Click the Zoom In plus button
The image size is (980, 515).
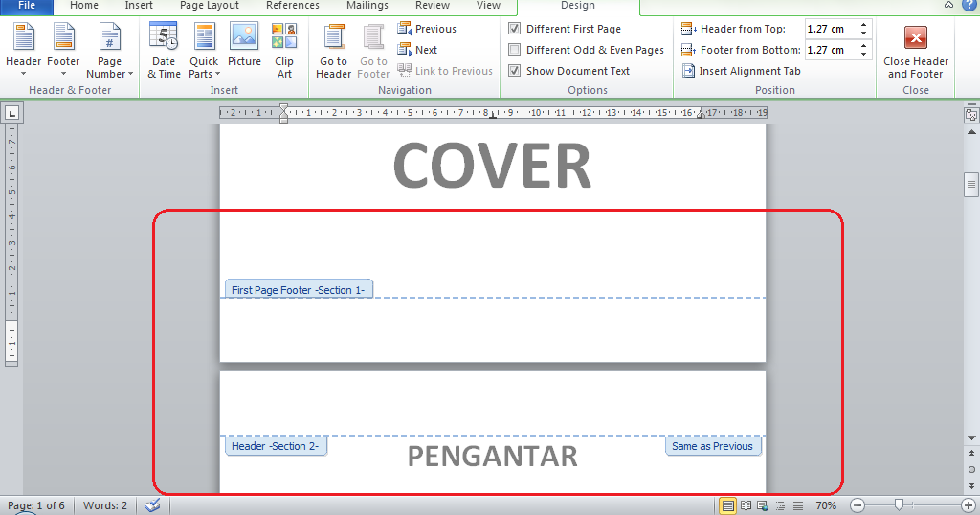coord(968,505)
